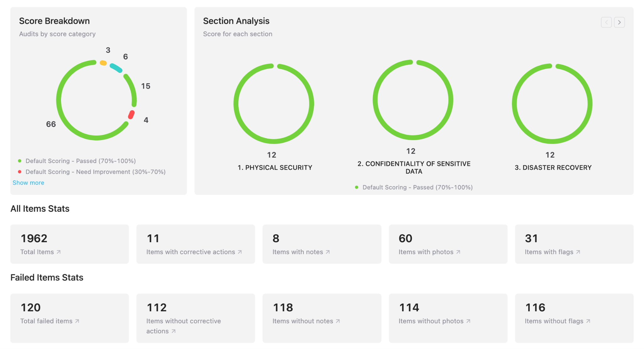Viewport: 644px width, 349px height.
Task: Expand legend with Show more link
Action: click(x=28, y=183)
